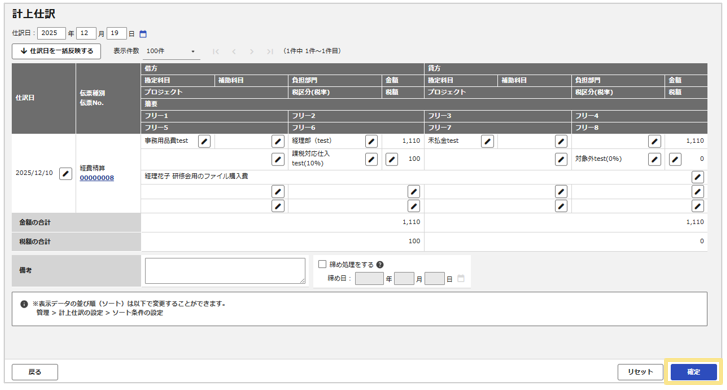Screen dimensions: 727x390
Task: Edit the フリー8 field with pencil
Action: pyautogui.click(x=697, y=206)
